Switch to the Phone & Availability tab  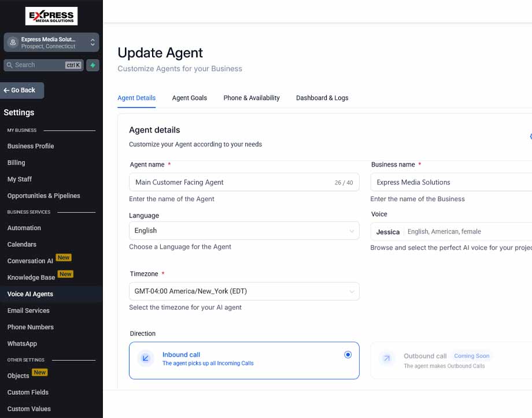pos(252,98)
